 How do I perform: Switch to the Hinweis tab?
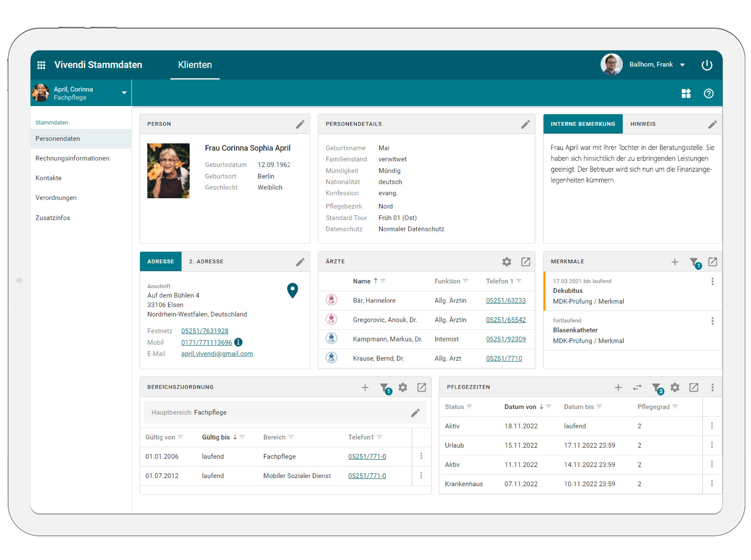(643, 124)
